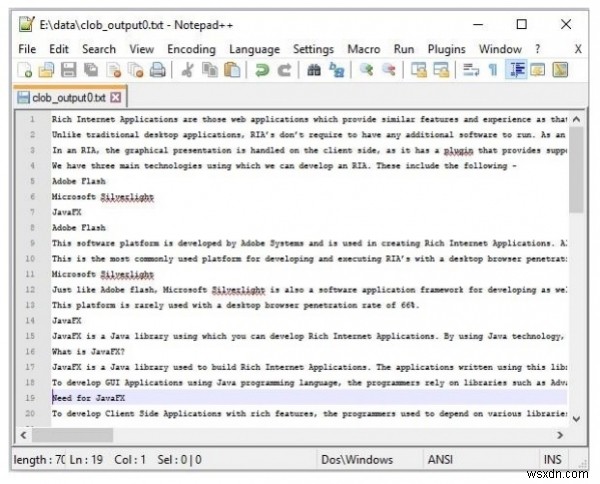
Task: Click the ANSI encoding status field
Action: pyautogui.click(x=480, y=459)
